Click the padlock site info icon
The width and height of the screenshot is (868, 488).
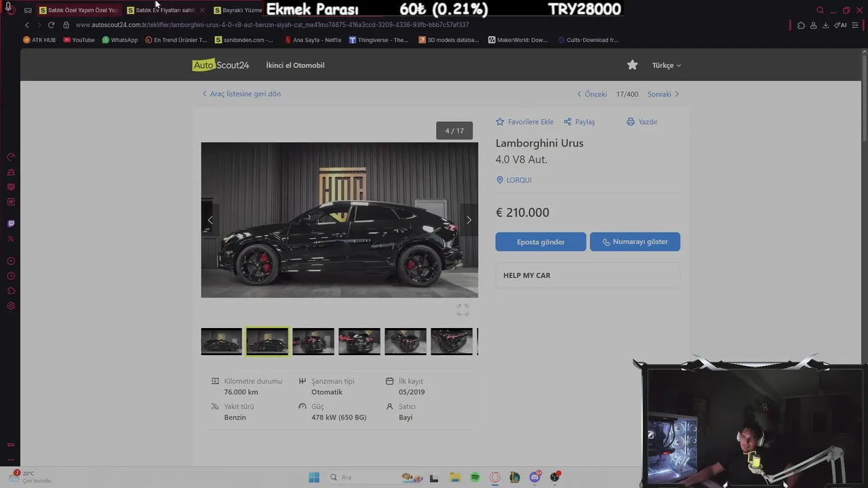(66, 25)
